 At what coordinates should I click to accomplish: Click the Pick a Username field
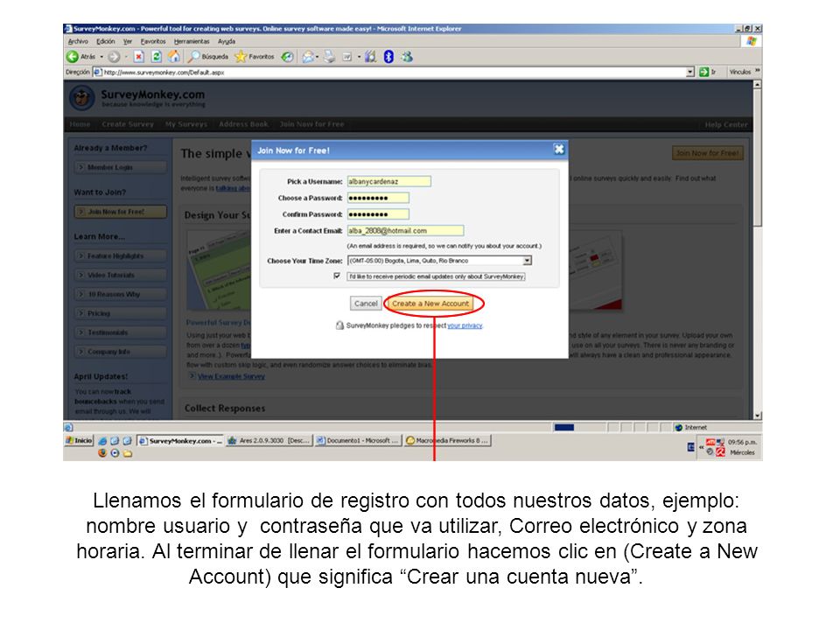pos(388,182)
